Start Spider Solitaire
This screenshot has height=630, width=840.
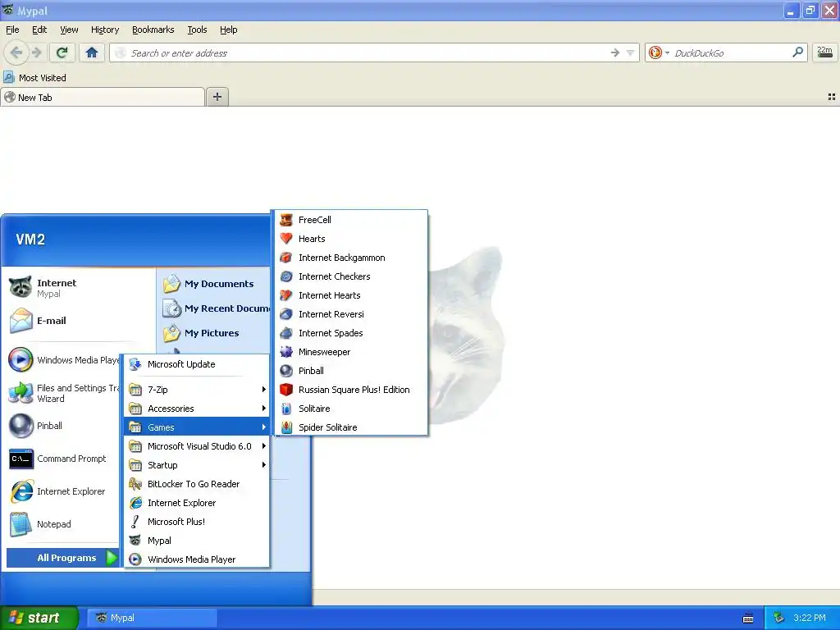[351, 427]
